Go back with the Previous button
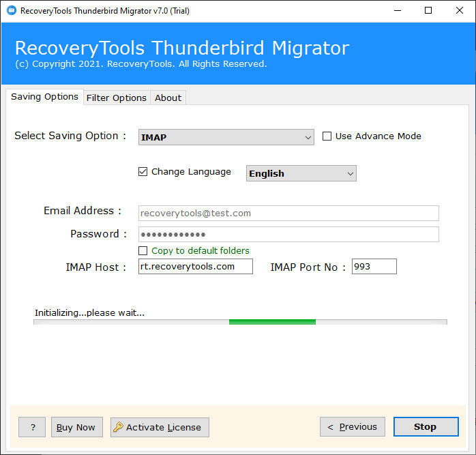The height and width of the screenshot is (455, 476). click(353, 427)
